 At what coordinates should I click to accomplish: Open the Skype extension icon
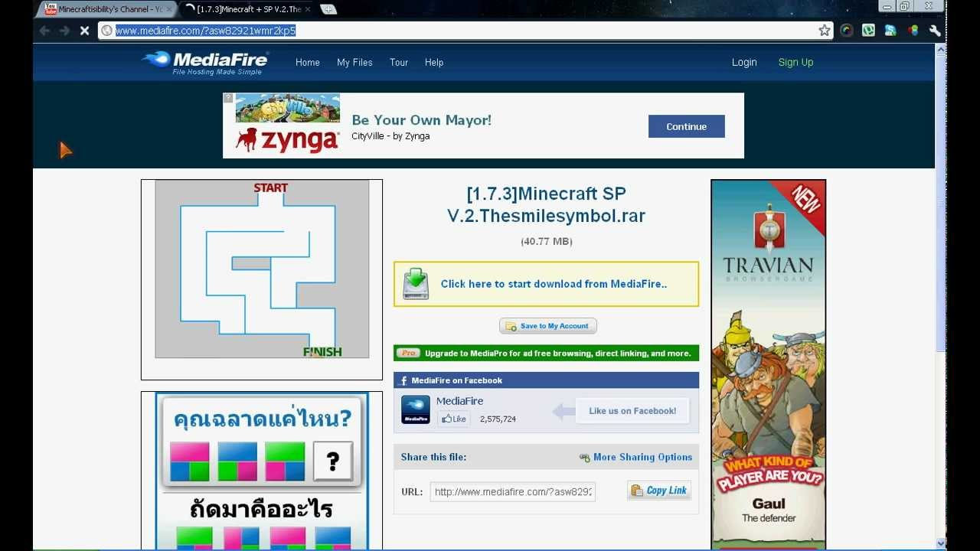pyautogui.click(x=890, y=31)
